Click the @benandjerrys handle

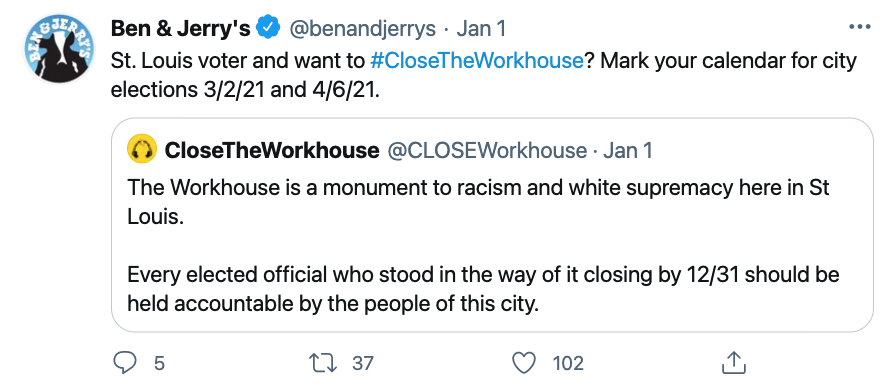(364, 29)
